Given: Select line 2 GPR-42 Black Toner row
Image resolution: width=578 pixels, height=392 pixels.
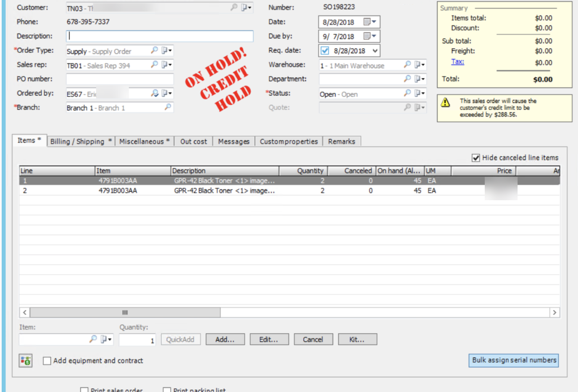Looking at the screenshot, I should 289,191.
